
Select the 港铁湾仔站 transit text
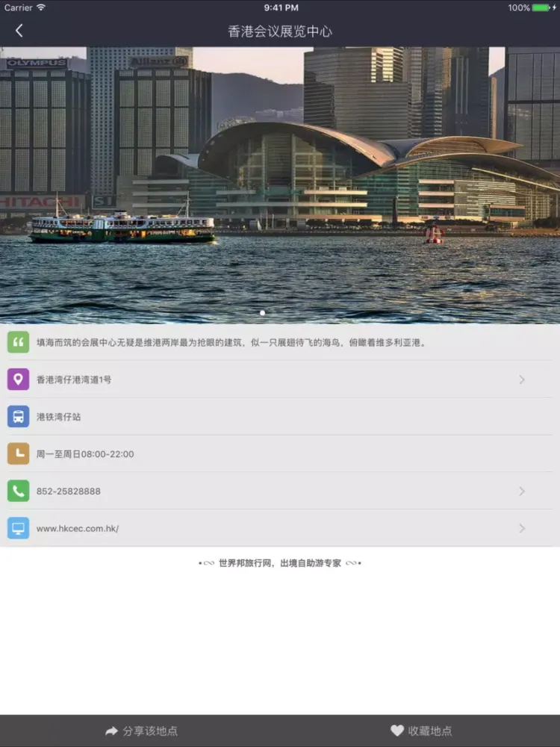point(58,417)
